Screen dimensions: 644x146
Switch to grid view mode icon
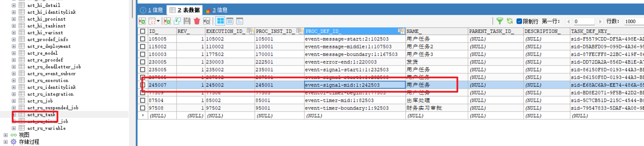tap(220, 21)
